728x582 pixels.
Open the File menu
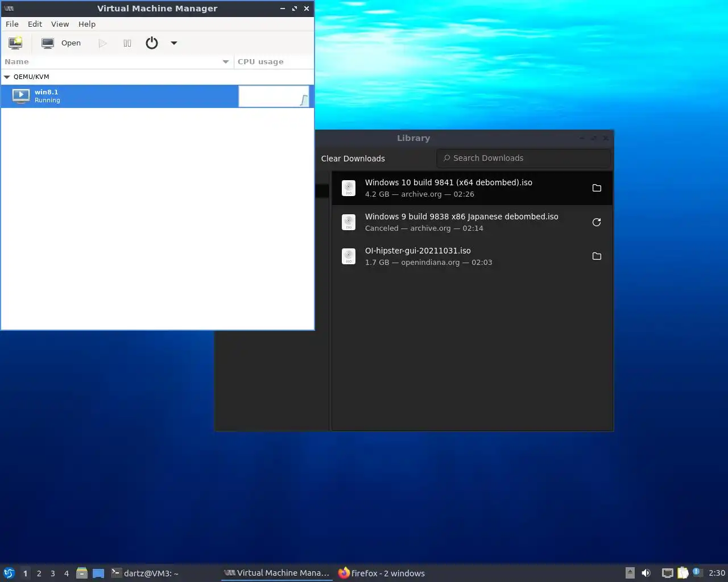[12, 24]
